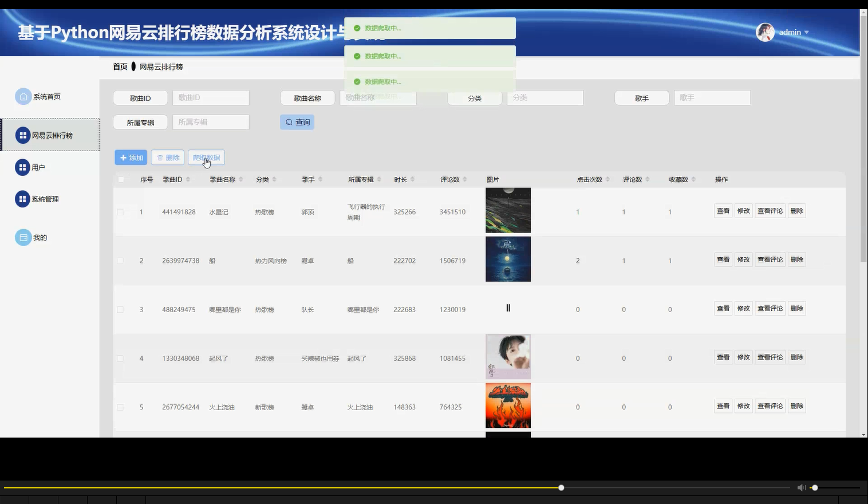Click 删除 in the 哪里都是你 row

[x=797, y=308]
